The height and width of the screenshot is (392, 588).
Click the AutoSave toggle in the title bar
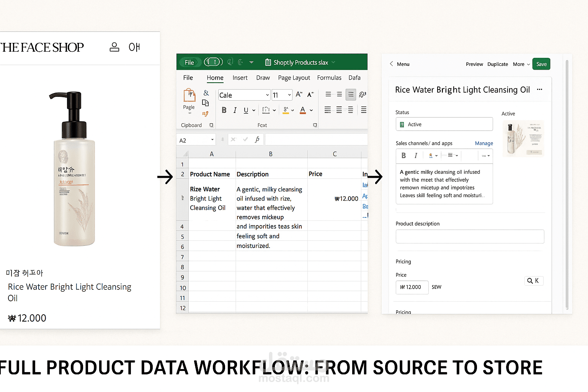point(213,62)
